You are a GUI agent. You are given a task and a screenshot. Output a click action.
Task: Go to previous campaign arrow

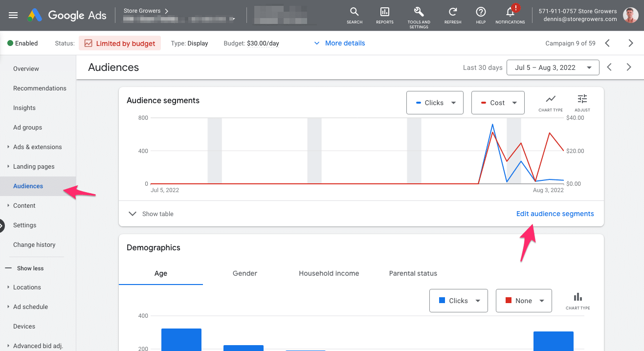coord(607,43)
